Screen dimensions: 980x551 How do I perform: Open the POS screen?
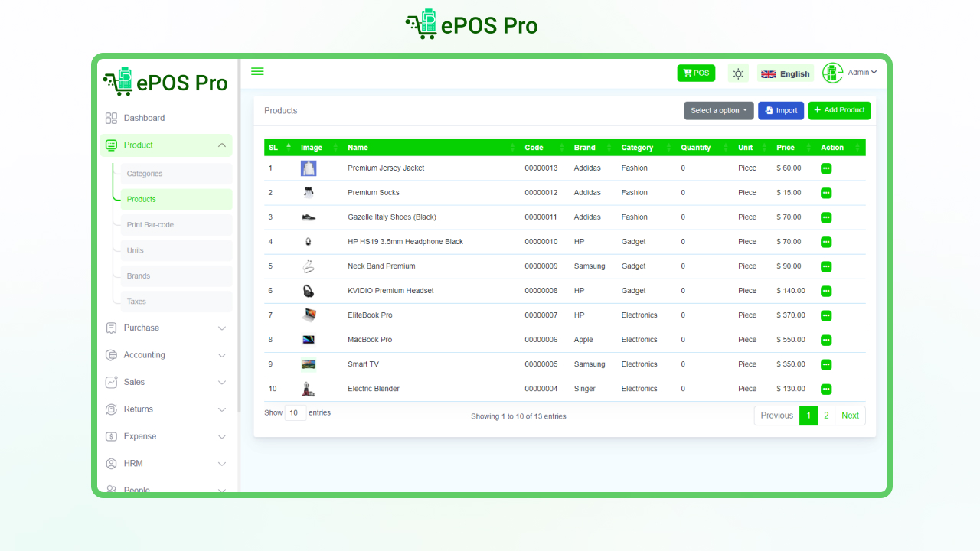pos(695,73)
